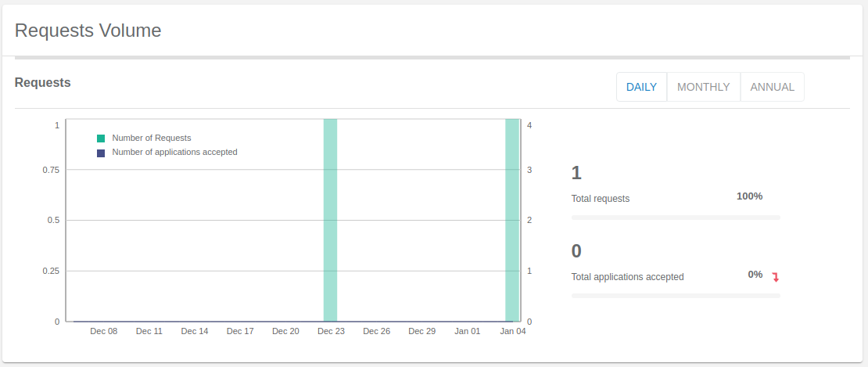
Task: Click the Requests Volume heading
Action: point(88,31)
